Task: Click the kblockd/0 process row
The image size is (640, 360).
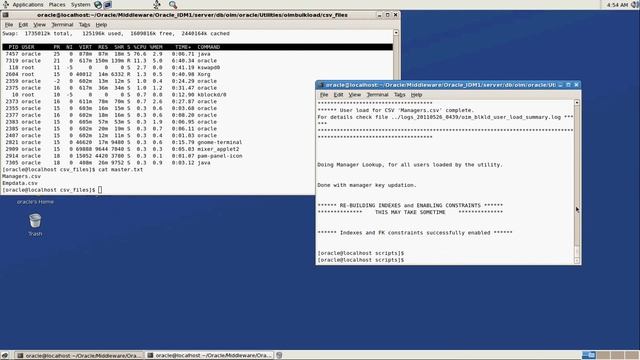Action: (x=114, y=95)
